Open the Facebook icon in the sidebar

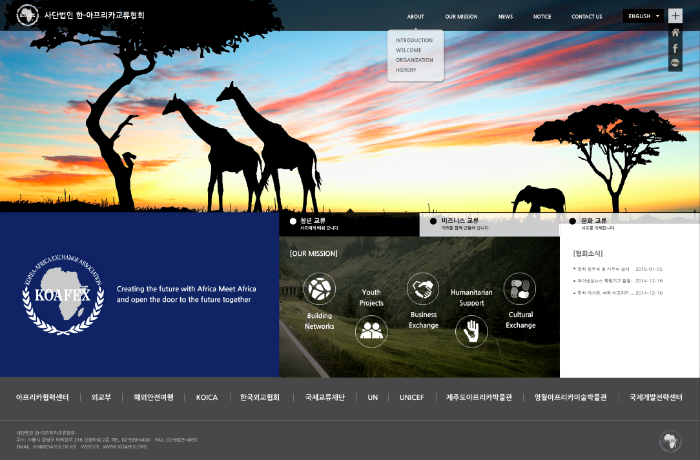tap(676, 48)
